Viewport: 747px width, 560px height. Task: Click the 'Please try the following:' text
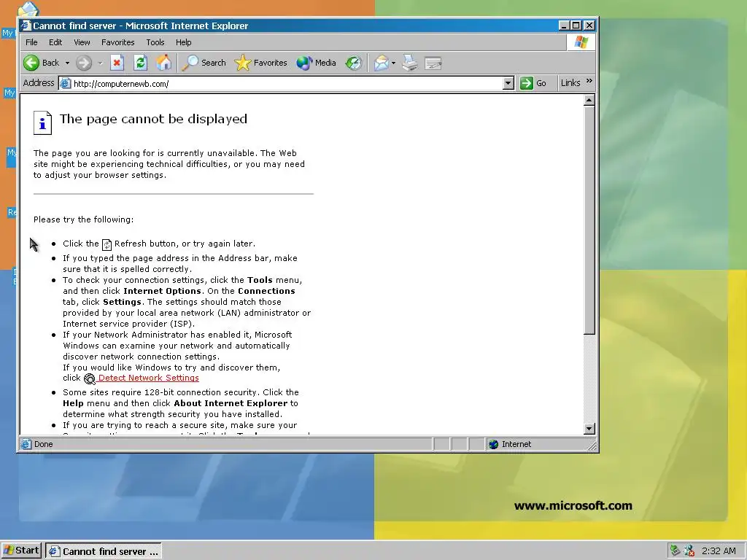click(x=83, y=219)
